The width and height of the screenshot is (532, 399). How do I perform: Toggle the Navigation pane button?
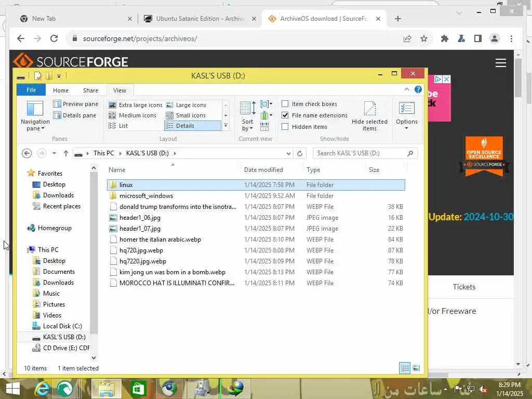coord(35,116)
